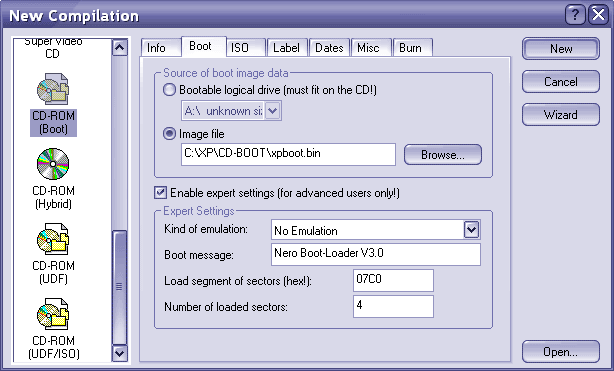
Task: Select the CD-ROM (Boot) compilation icon
Action: 53,89
